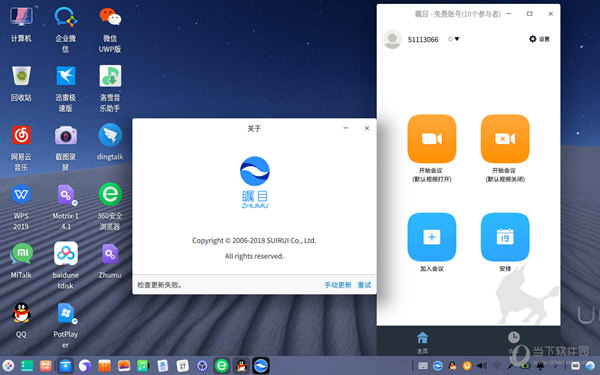Open the on-screen keyboard tray icon

pos(423,366)
